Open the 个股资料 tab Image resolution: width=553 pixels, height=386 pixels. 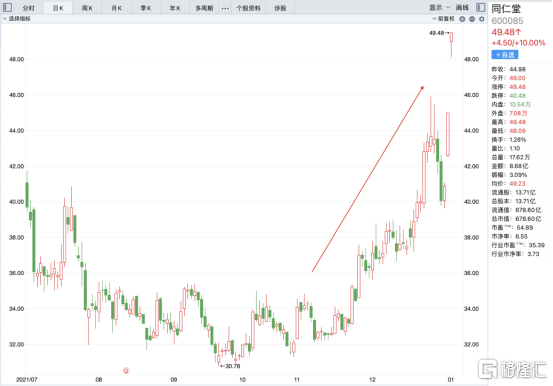click(x=248, y=8)
